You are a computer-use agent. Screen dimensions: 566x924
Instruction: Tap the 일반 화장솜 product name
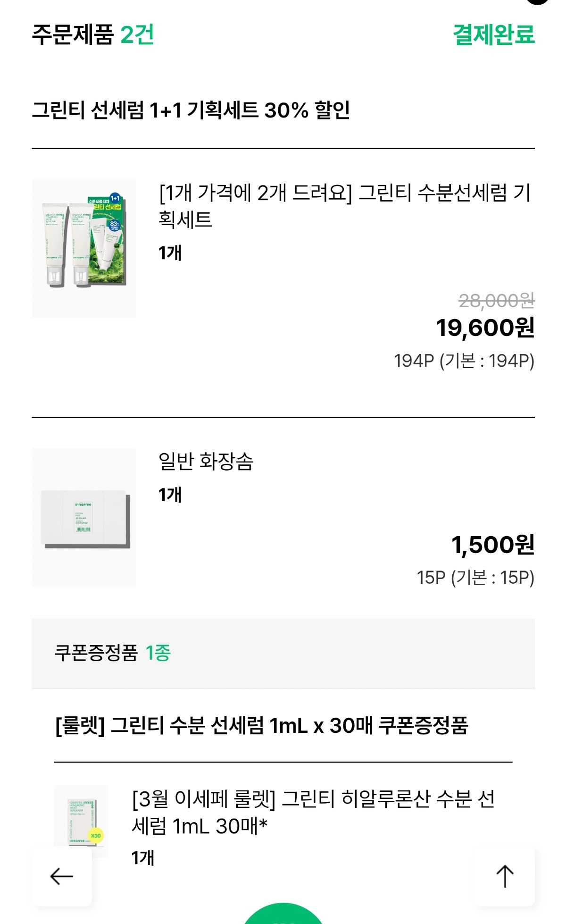tap(206, 461)
